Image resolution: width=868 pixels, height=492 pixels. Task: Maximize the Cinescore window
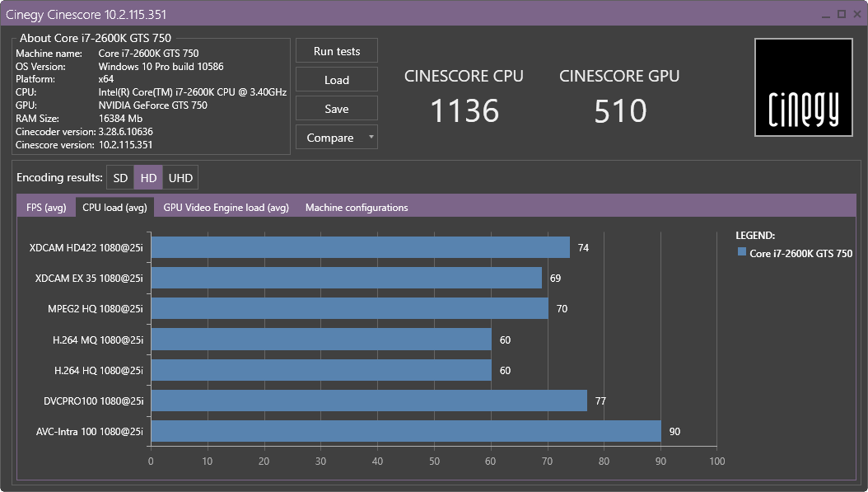click(842, 14)
